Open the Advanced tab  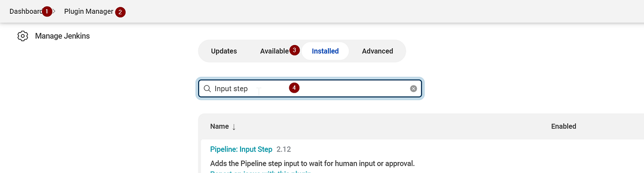[x=377, y=51]
